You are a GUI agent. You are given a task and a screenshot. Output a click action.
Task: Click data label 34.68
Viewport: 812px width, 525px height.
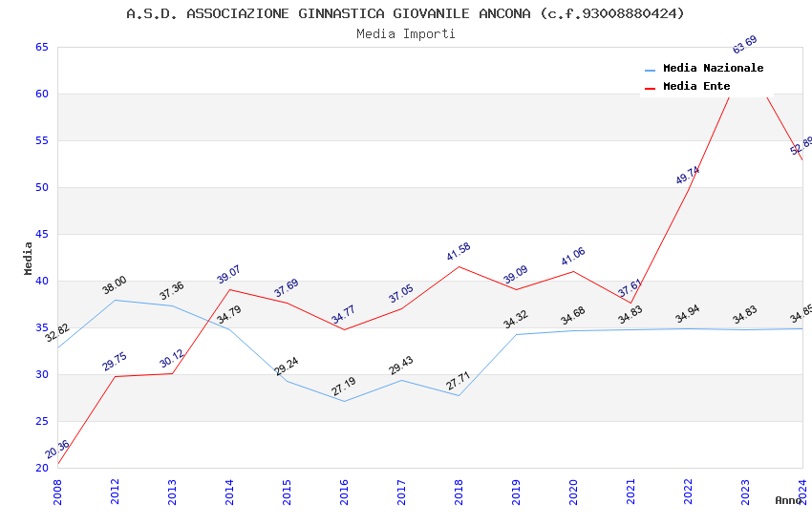(x=573, y=316)
